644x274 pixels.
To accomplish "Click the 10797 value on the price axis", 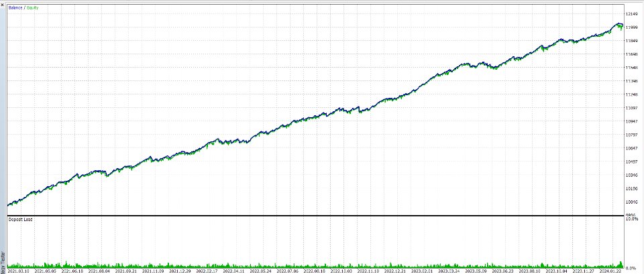I will click(x=632, y=135).
